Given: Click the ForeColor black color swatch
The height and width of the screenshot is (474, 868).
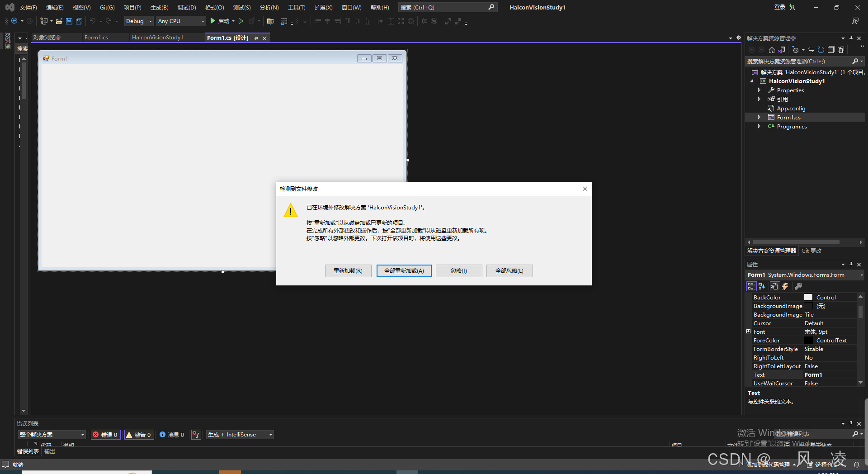Looking at the screenshot, I should click(x=808, y=340).
